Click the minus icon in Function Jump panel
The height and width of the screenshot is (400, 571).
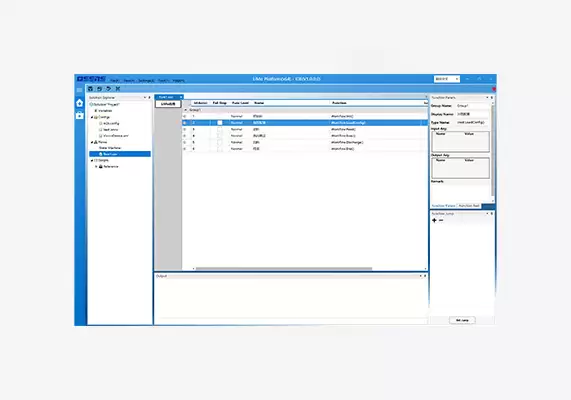(x=441, y=220)
